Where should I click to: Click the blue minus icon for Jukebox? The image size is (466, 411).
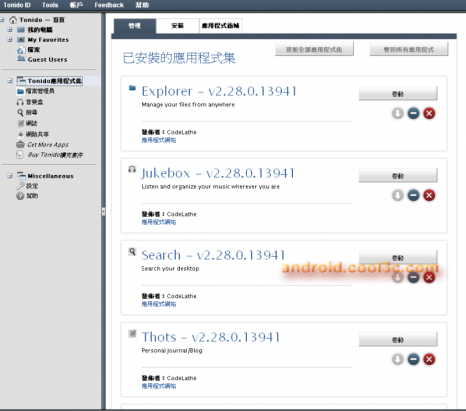tap(413, 196)
